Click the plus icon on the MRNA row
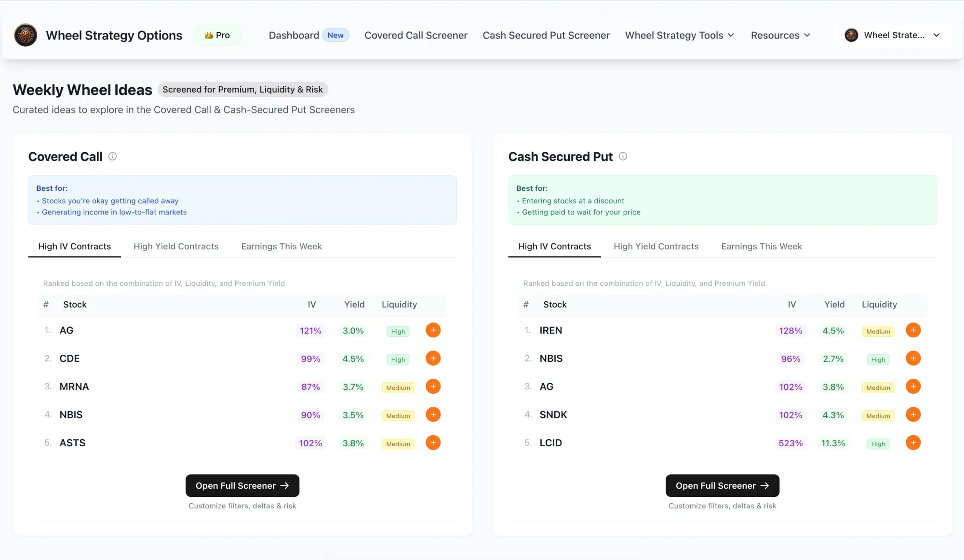Viewport: 964px width, 560px height. click(433, 387)
